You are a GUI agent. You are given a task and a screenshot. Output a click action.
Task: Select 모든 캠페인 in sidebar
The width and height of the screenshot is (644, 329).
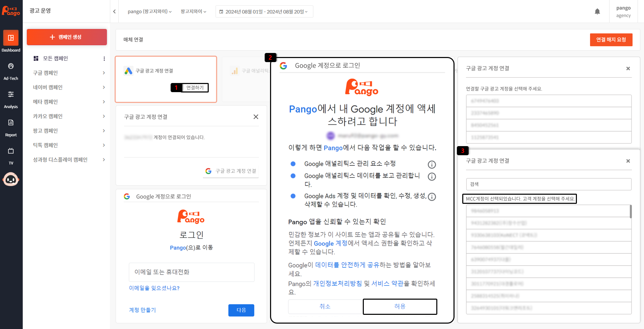point(55,58)
